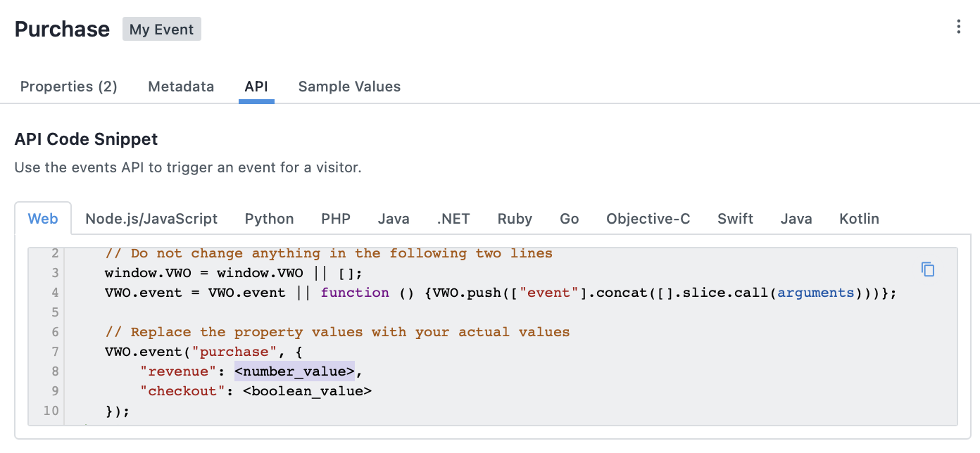Image resolution: width=980 pixels, height=453 pixels.
Task: Switch to the Swift tab
Action: coord(736,219)
